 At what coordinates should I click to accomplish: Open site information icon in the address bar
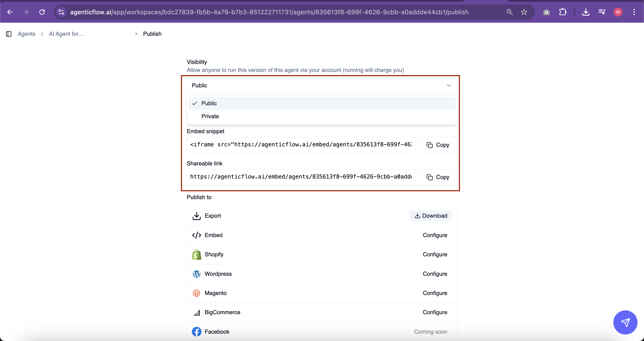pos(61,12)
